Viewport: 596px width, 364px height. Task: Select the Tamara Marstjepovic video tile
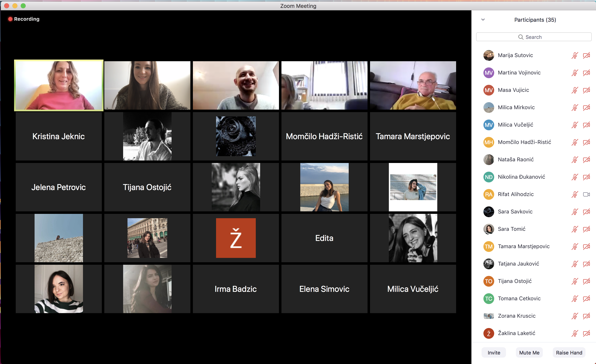point(413,136)
